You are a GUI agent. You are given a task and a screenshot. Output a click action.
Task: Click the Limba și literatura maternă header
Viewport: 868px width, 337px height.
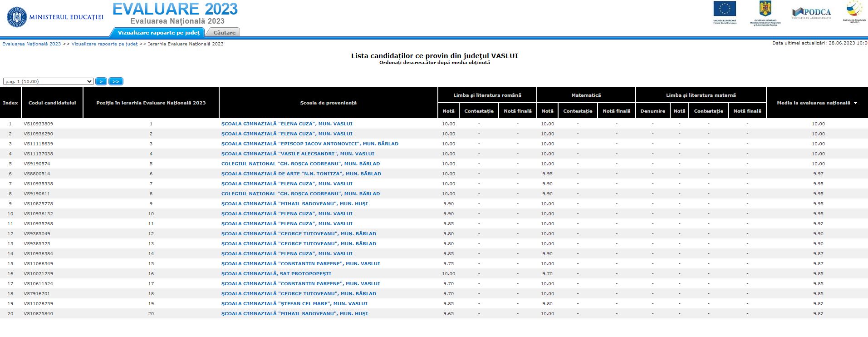pos(701,95)
